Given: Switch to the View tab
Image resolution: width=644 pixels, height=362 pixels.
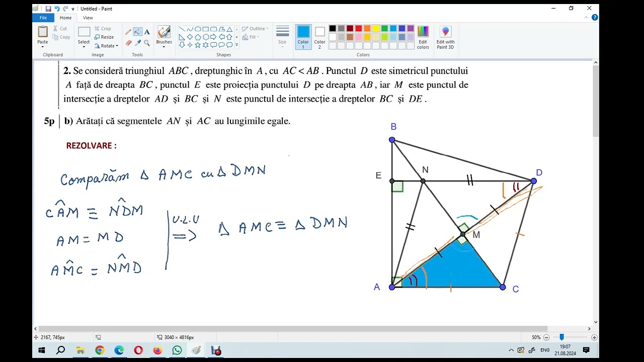Looking at the screenshot, I should pyautogui.click(x=88, y=18).
